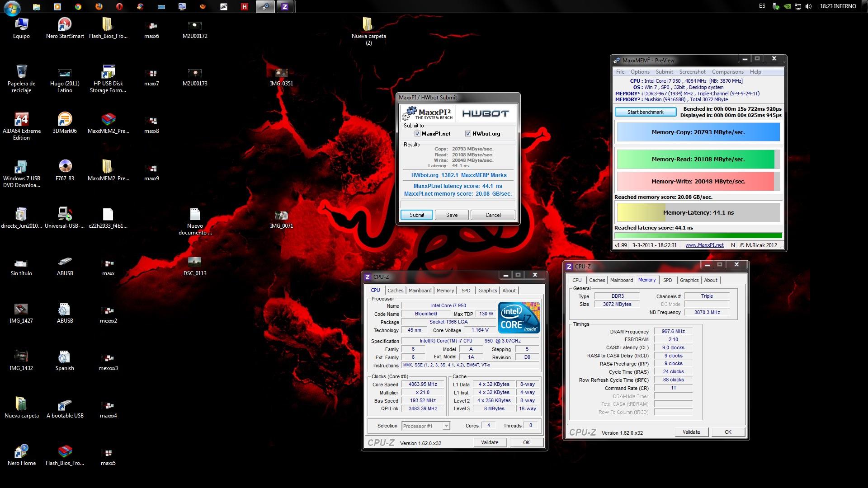The height and width of the screenshot is (488, 868).
Task: Click OK in the right CPU-Z Memory window
Action: [728, 432]
